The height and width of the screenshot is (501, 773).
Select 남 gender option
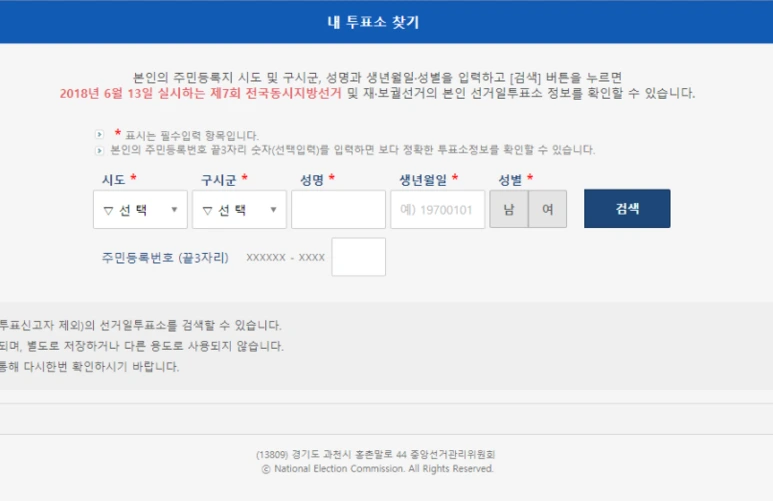point(509,209)
